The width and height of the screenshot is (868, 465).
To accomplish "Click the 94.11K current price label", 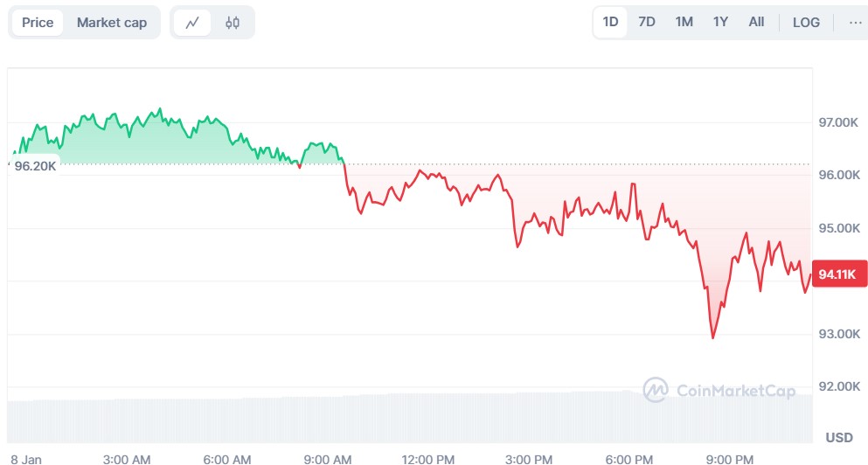I will click(x=837, y=274).
